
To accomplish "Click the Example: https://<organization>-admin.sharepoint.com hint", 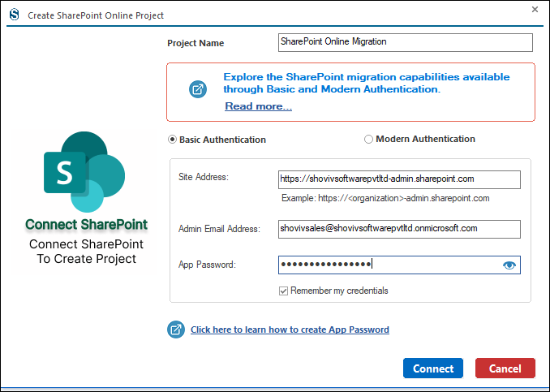I will tap(385, 198).
